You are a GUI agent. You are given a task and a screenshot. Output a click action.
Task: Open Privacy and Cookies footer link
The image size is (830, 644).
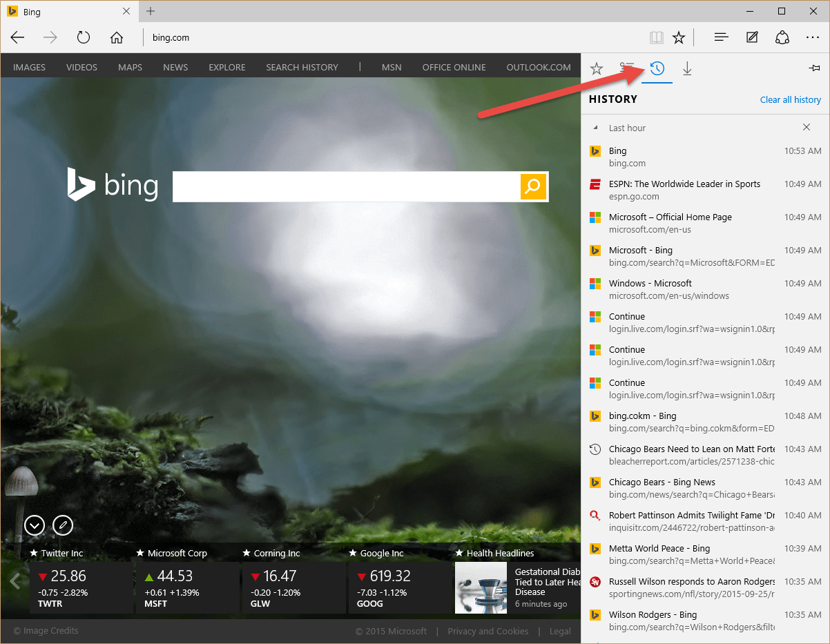click(x=488, y=631)
